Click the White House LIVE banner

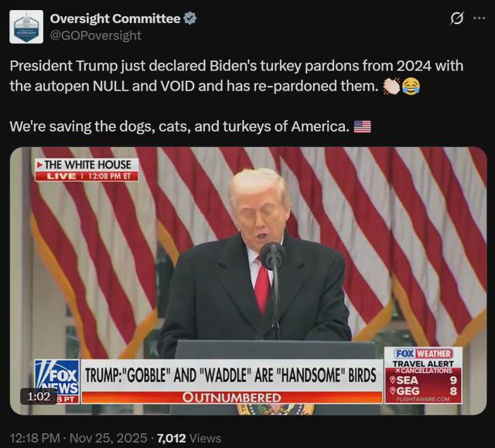click(x=87, y=170)
